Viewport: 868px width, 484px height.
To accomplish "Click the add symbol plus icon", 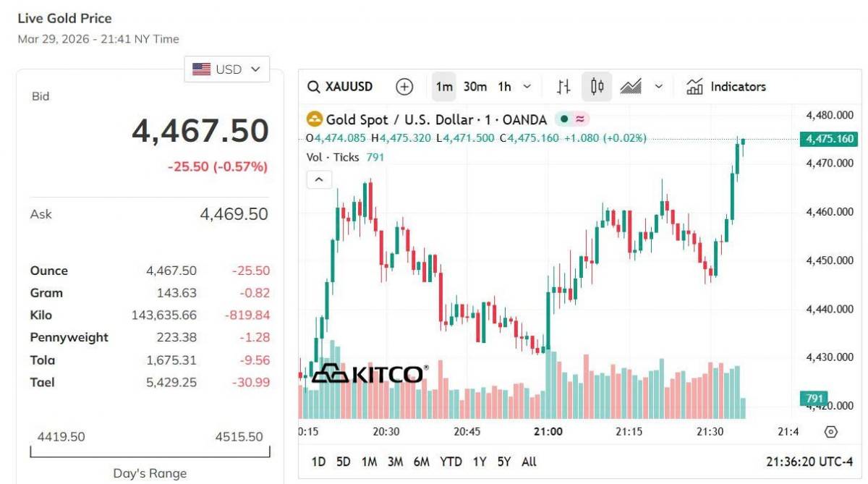I will (404, 87).
